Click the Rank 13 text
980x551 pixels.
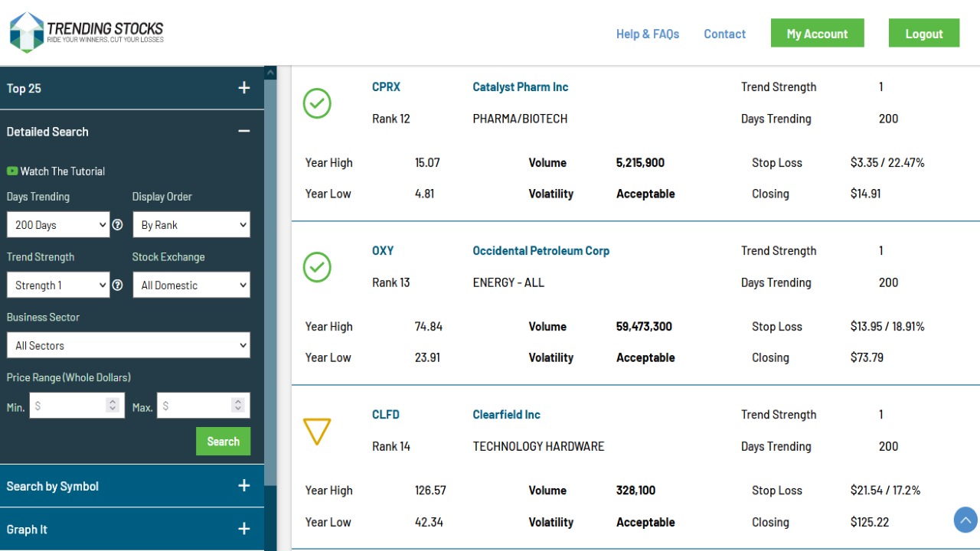pyautogui.click(x=391, y=282)
